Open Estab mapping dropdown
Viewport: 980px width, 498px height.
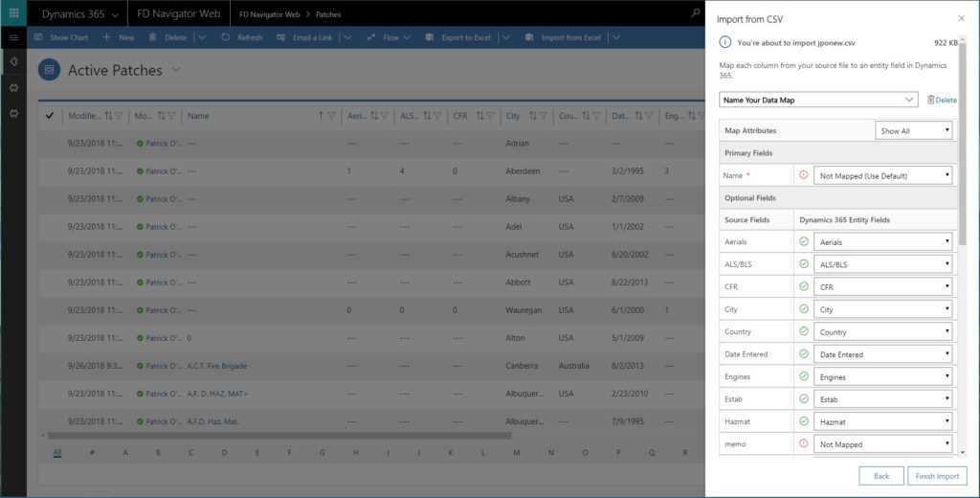click(x=883, y=399)
